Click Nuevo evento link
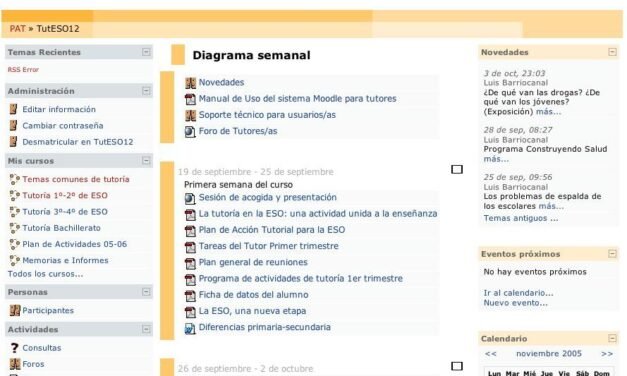627x376 pixels. pos(515,303)
